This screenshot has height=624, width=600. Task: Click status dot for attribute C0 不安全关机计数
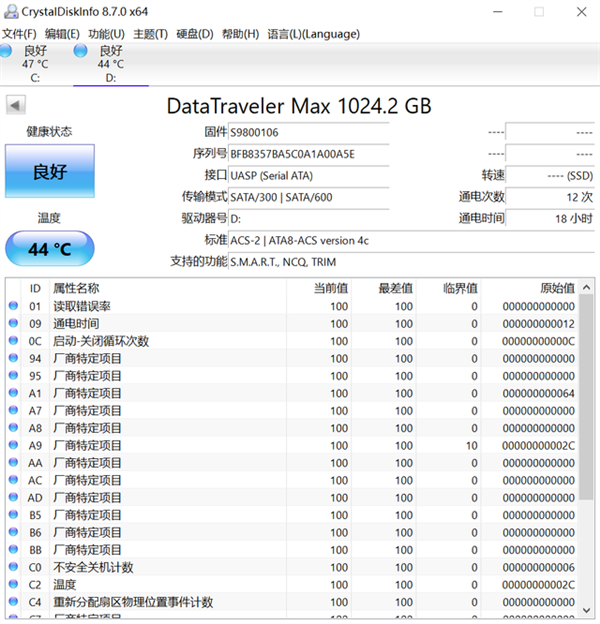(14, 567)
